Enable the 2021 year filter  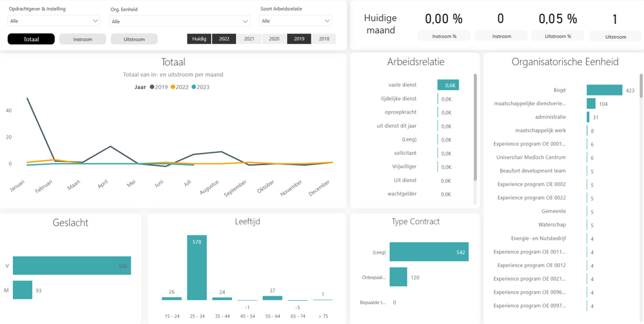[x=249, y=39]
